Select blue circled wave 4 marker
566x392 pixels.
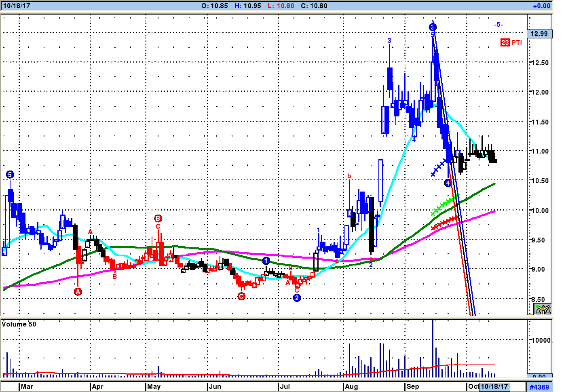pyautogui.click(x=448, y=183)
